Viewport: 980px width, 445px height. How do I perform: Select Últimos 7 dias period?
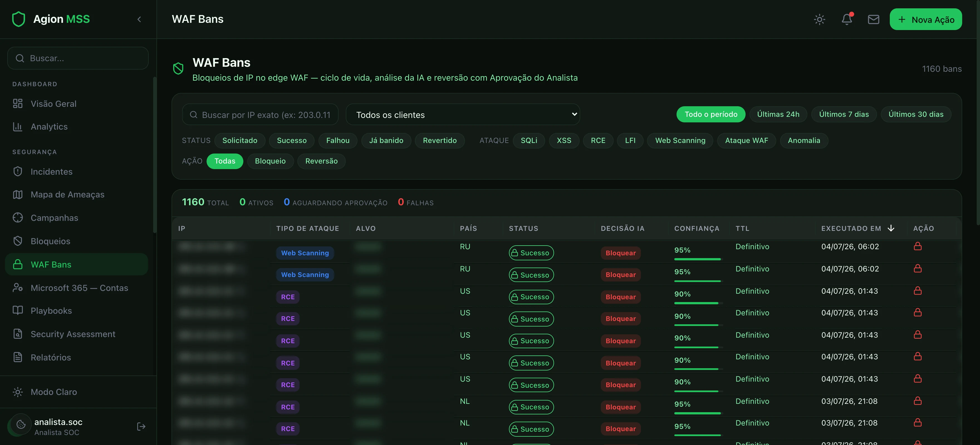(x=844, y=114)
